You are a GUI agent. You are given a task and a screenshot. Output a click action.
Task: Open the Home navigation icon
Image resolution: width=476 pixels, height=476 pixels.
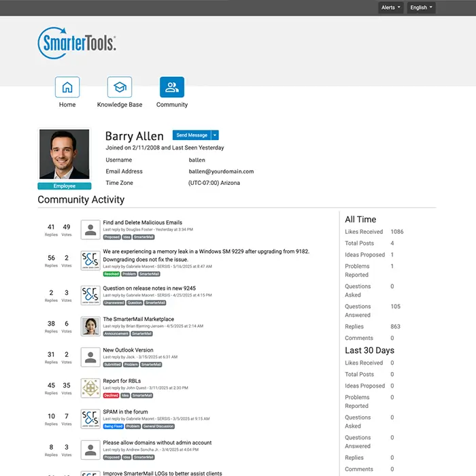click(67, 87)
